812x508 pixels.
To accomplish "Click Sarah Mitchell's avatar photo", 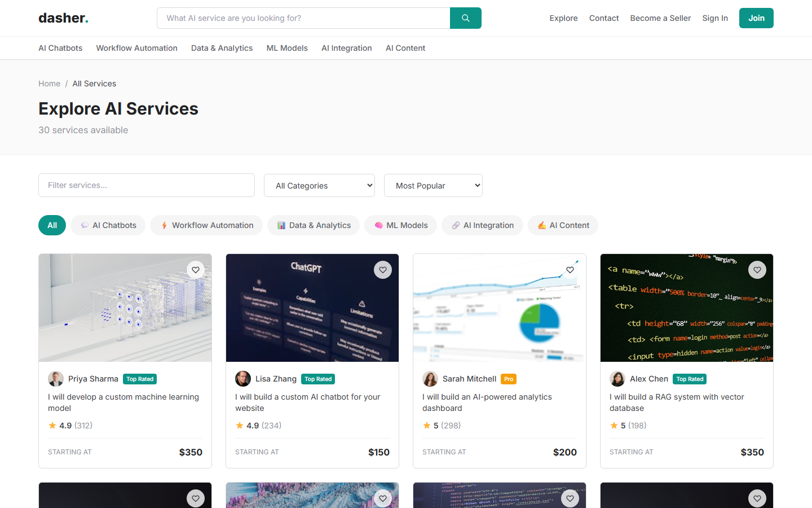I will point(430,379).
